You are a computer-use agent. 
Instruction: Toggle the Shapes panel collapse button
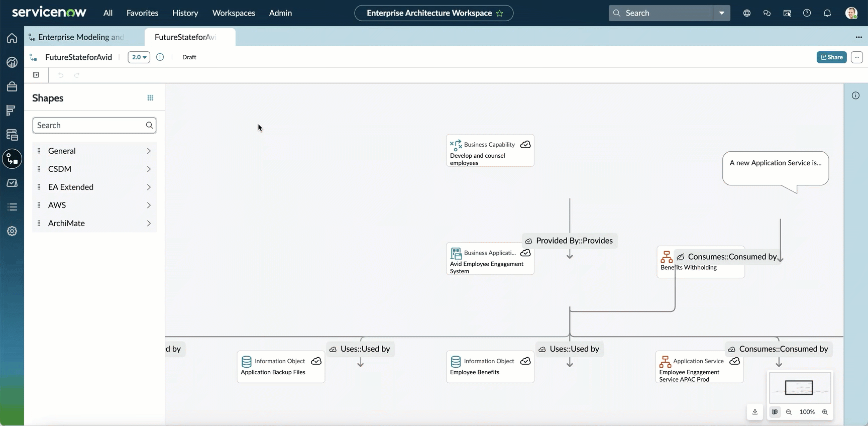tap(36, 75)
